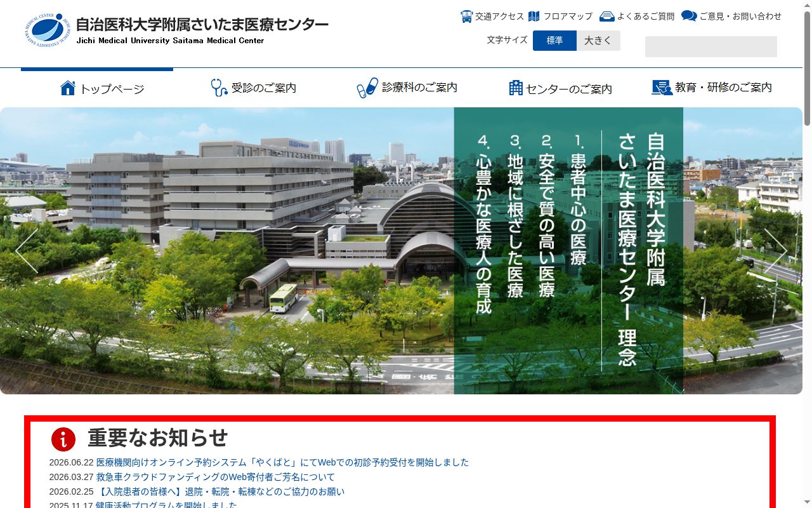The width and height of the screenshot is (812, 508).
Task: Click the site title 自治医科大学附属さいたま医療センター
Action: coord(202,25)
